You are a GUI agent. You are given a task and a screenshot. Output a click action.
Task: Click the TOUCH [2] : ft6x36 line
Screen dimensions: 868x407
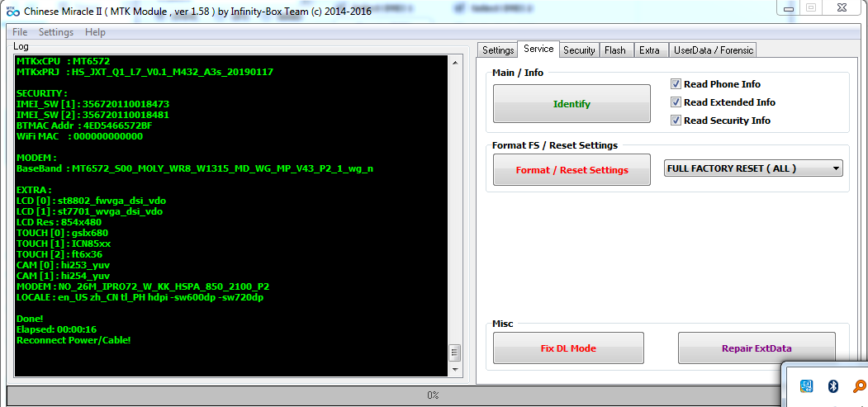click(x=59, y=253)
